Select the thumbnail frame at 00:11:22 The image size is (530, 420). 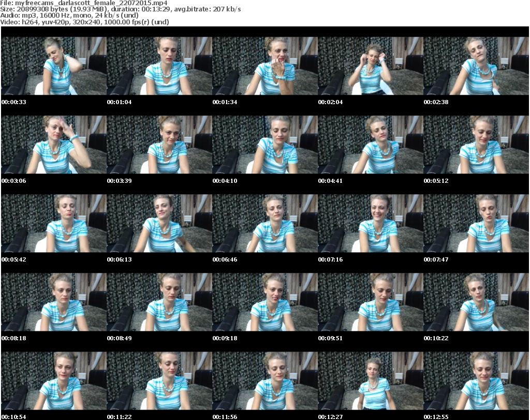159,381
